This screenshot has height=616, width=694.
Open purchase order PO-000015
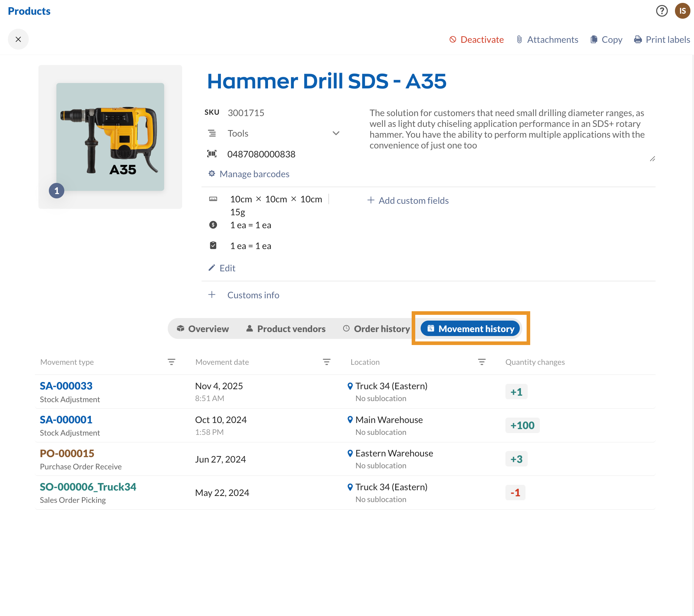point(67,453)
